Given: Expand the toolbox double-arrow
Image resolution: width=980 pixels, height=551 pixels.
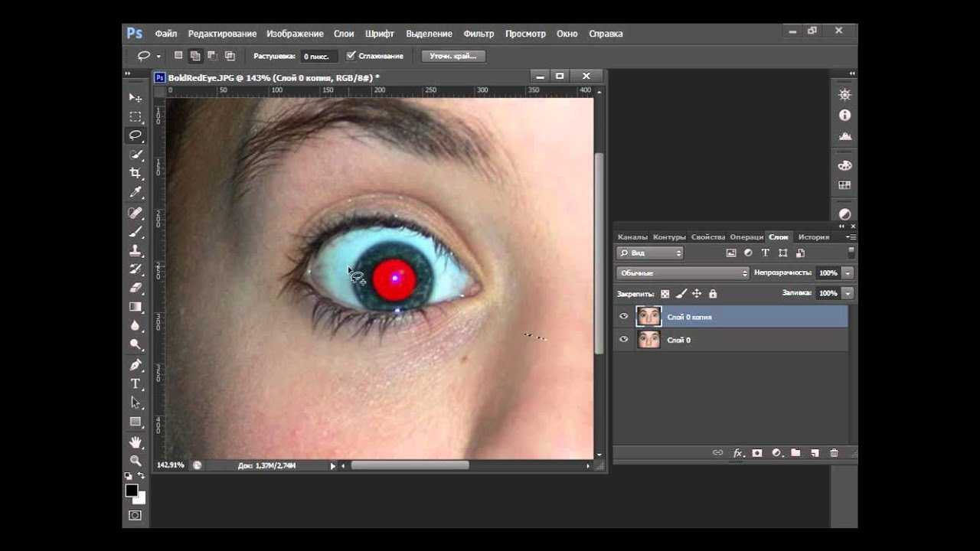Looking at the screenshot, I should point(128,74).
